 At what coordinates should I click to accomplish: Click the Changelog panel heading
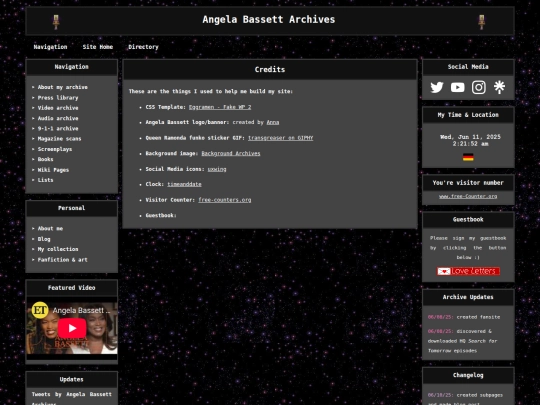tap(468, 375)
